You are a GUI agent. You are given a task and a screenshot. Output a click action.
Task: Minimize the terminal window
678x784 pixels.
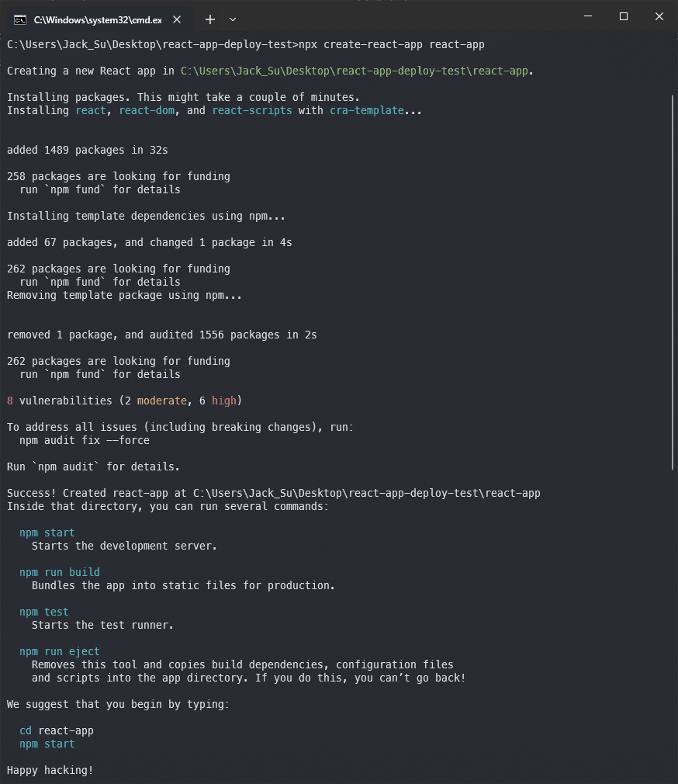coord(588,16)
